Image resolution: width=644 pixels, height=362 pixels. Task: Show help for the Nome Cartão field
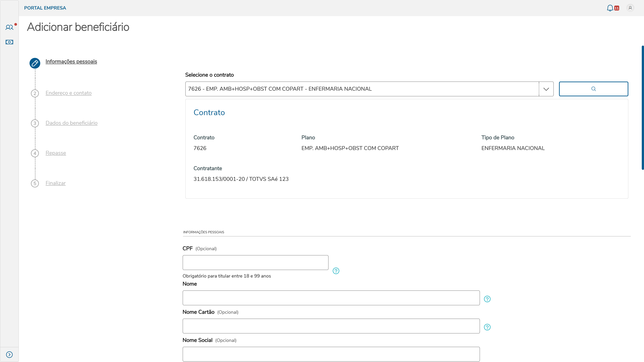(x=487, y=327)
